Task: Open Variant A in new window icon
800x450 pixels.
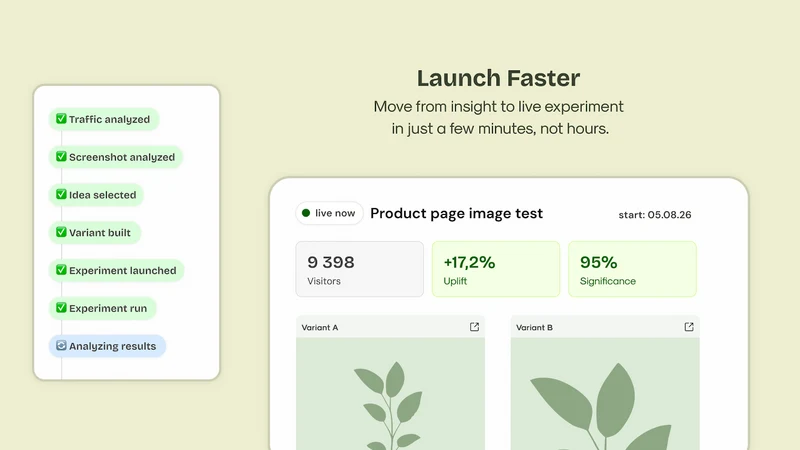Action: [x=474, y=327]
